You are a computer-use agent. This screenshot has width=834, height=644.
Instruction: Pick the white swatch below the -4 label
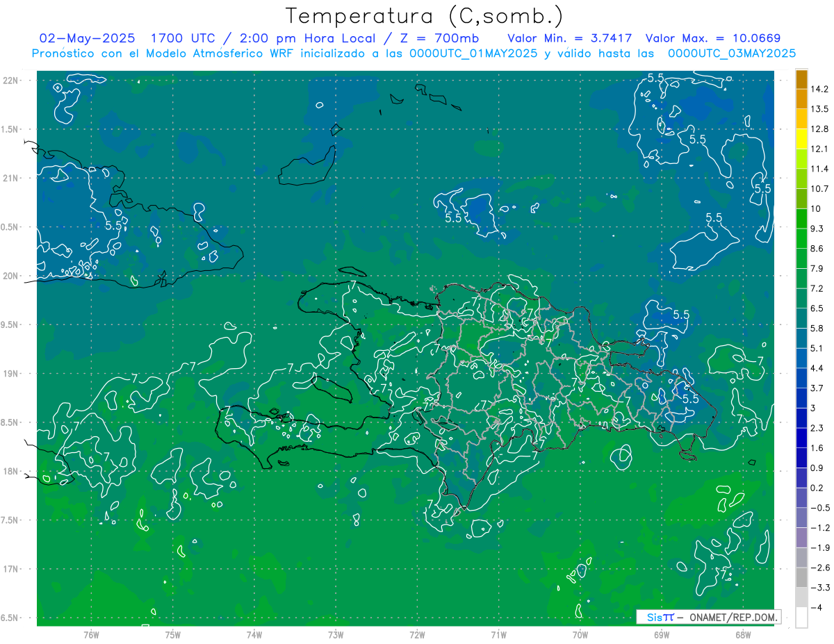tap(801, 618)
